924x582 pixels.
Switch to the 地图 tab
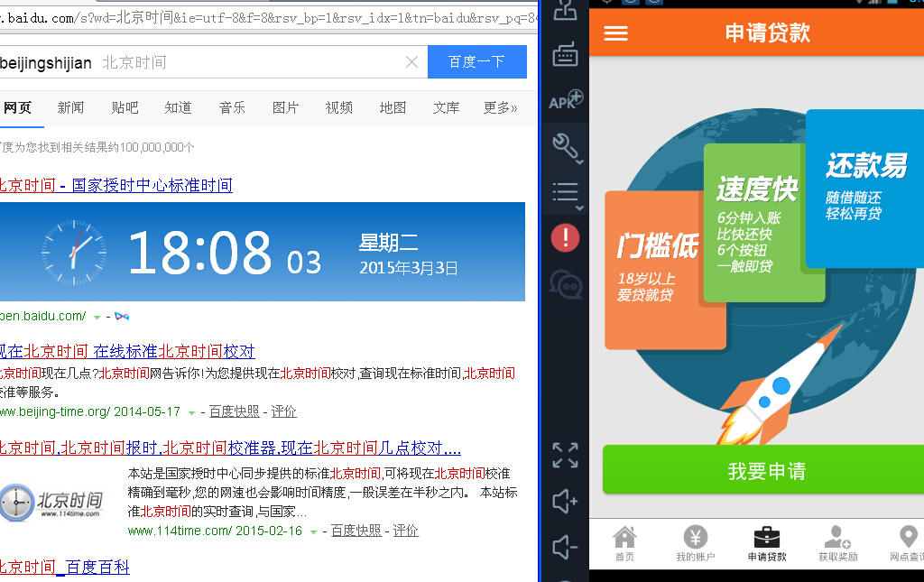[x=393, y=107]
